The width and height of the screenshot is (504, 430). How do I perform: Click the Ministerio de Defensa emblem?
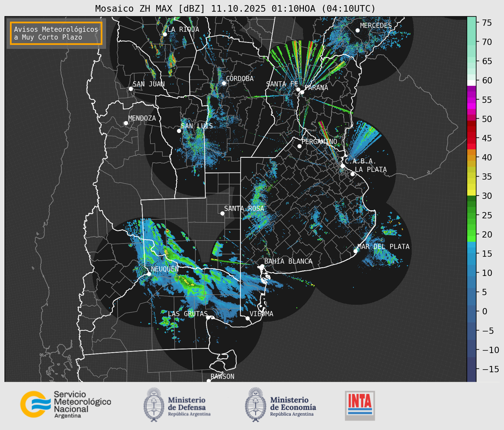tap(154, 405)
